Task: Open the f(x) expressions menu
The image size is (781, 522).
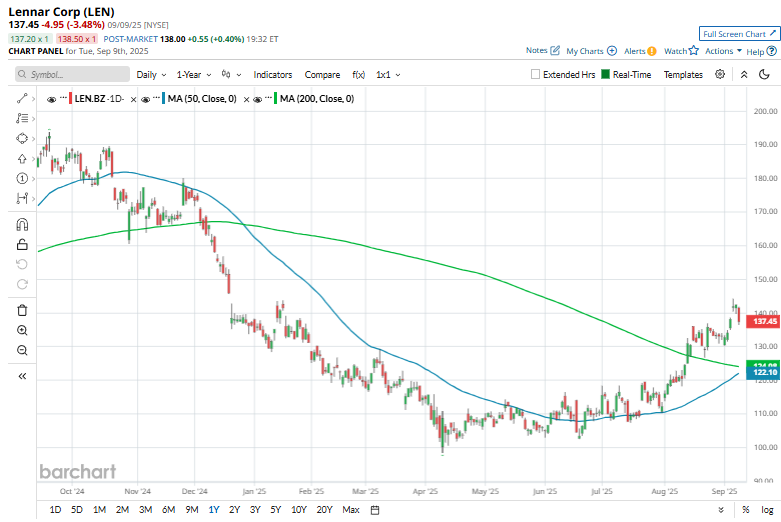Action: 359,75
